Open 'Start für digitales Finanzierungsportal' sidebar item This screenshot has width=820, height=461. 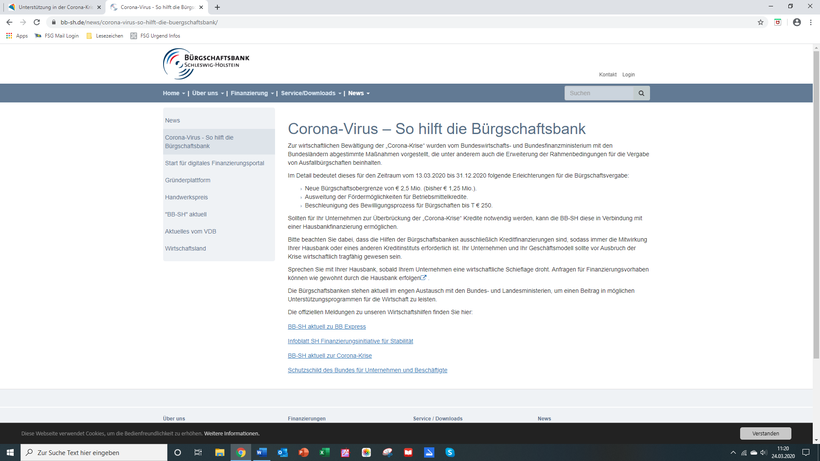[214, 163]
